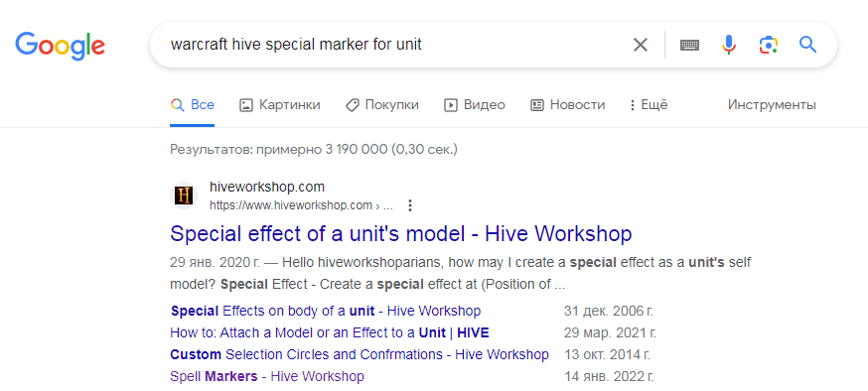Switch to the Видео tab
Viewport: 868px width, 391px height.
pyautogui.click(x=475, y=105)
